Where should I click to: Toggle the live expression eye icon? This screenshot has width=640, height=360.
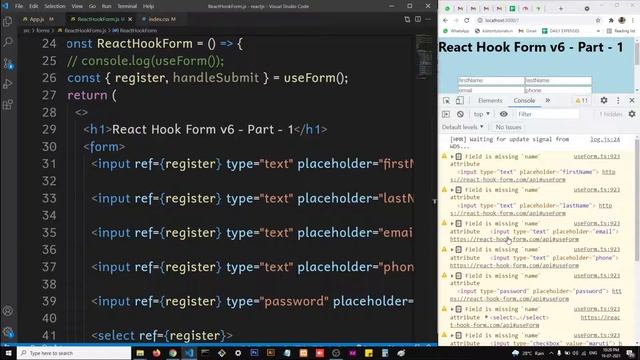coord(504,114)
